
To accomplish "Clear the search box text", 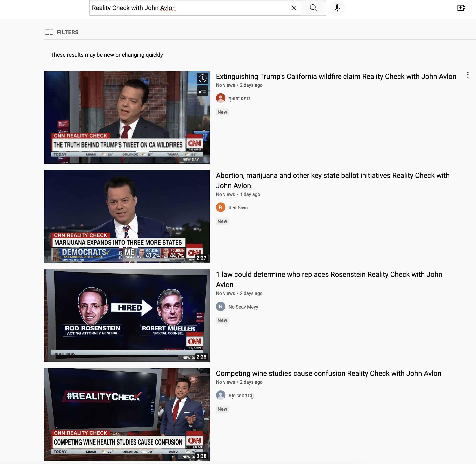I will click(x=294, y=8).
